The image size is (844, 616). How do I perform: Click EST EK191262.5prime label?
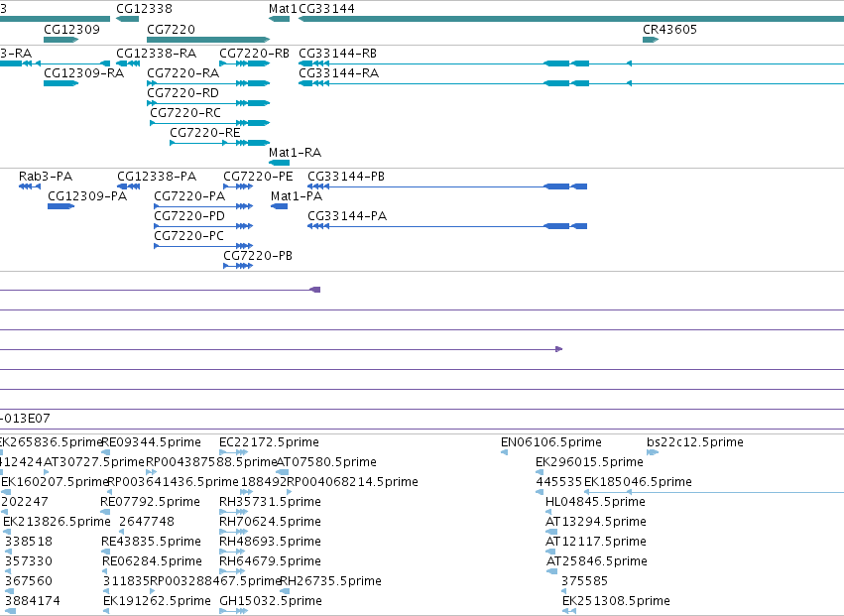[x=157, y=601]
